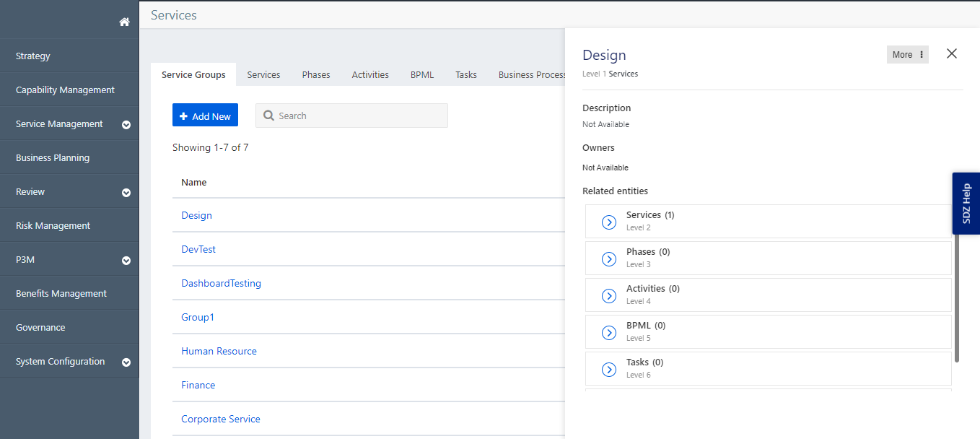Open the DevTest service group link

(198, 249)
